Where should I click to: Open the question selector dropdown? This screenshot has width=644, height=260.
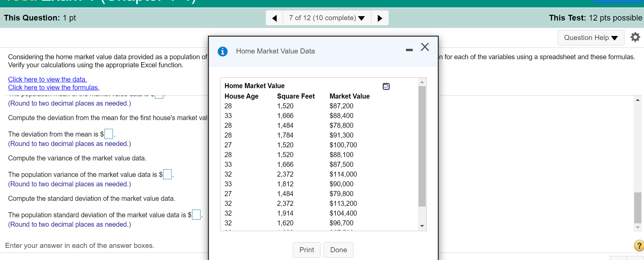(327, 18)
